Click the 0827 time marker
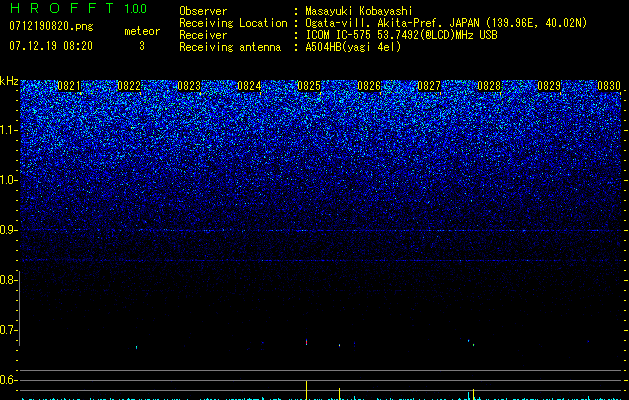This screenshot has height=400, width=629. coord(429,86)
